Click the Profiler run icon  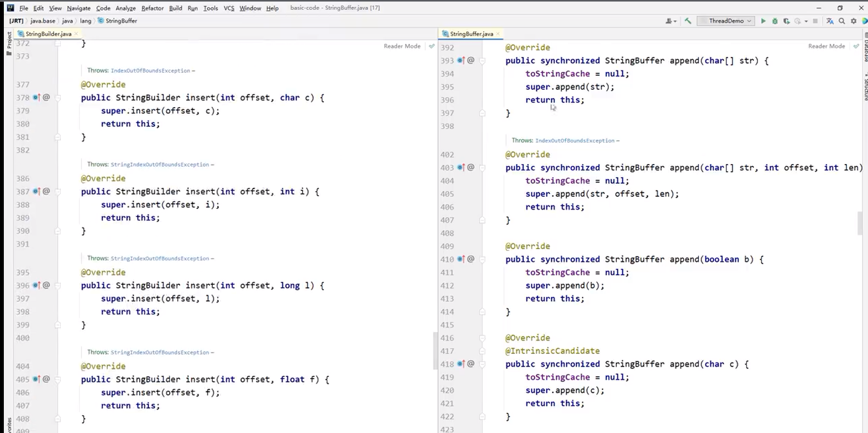pos(797,21)
